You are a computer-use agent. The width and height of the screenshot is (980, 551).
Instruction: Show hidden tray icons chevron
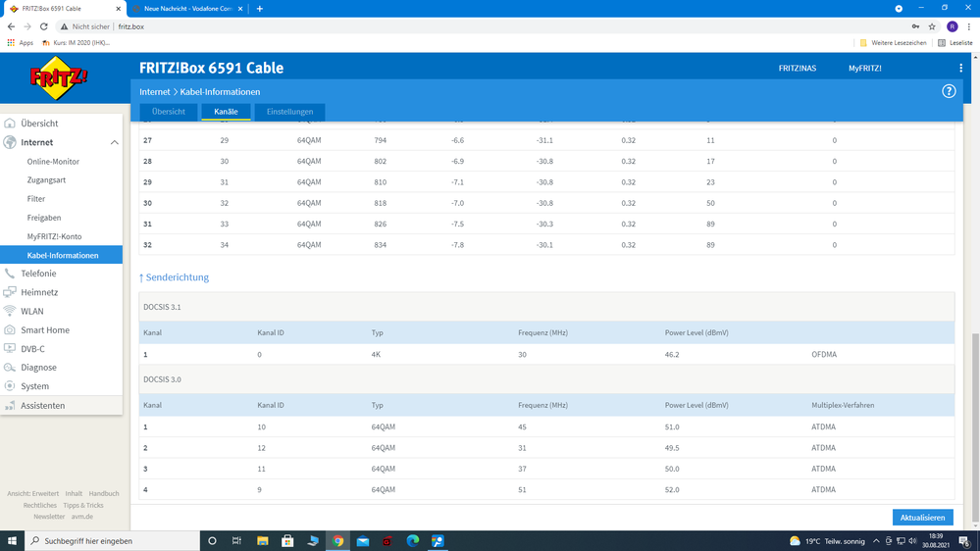[876, 541]
